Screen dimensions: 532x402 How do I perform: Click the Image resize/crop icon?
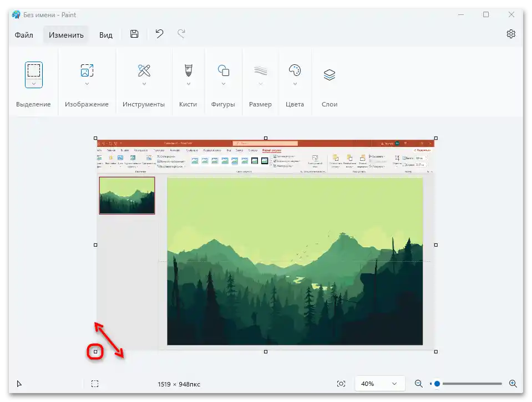point(87,70)
